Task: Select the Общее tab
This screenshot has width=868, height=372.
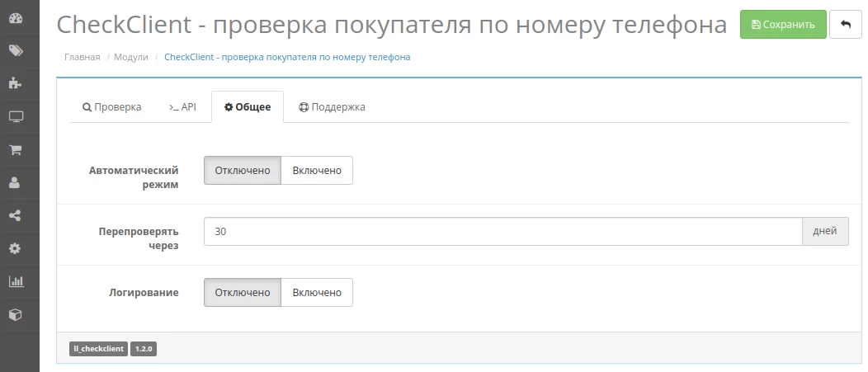Action: click(x=248, y=107)
